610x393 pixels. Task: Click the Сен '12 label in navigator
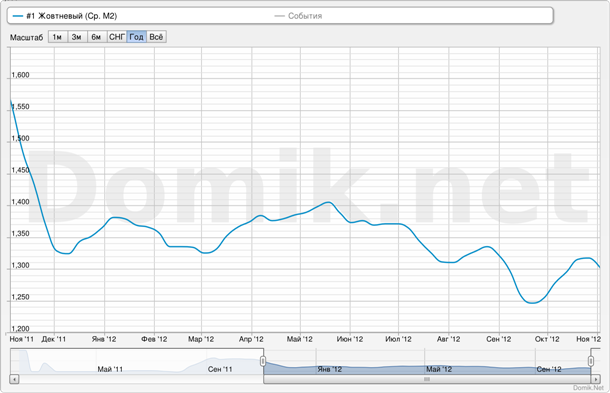pyautogui.click(x=549, y=369)
